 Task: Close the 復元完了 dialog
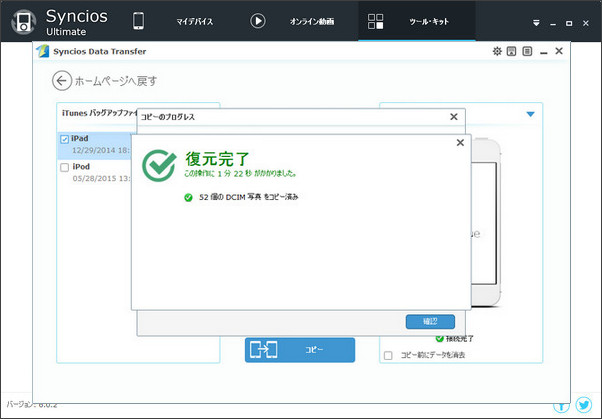point(460,142)
